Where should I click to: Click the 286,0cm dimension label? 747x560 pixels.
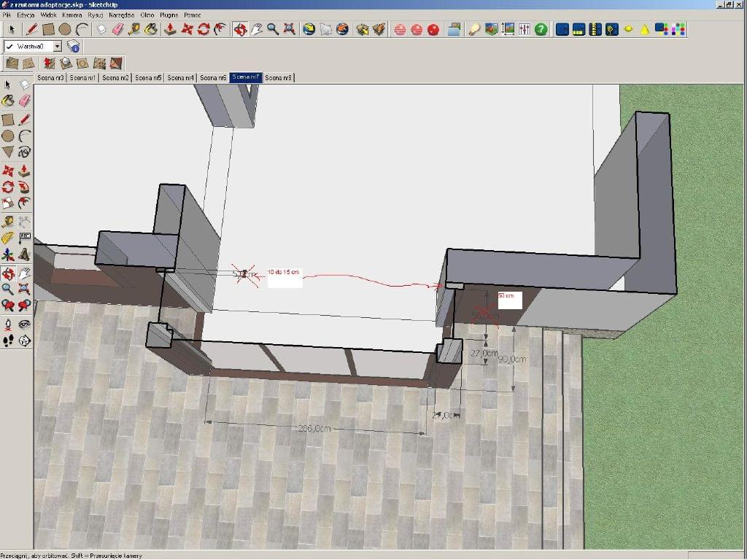tap(315, 429)
